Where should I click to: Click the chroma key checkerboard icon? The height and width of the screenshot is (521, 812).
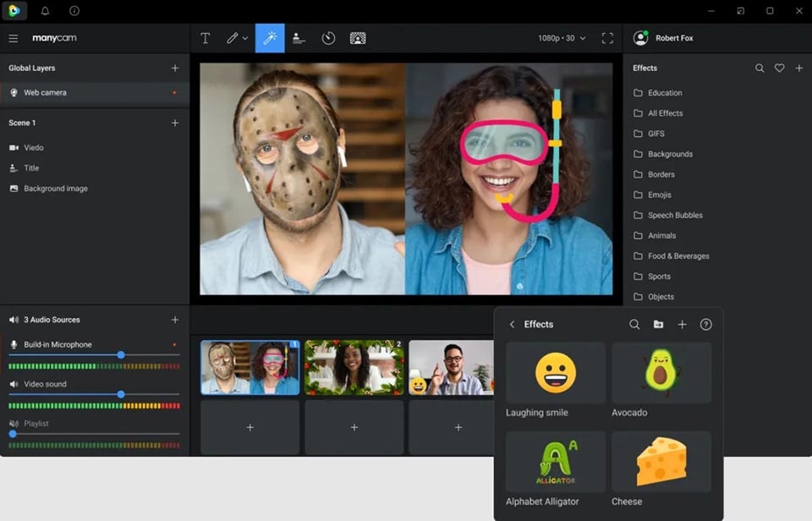[358, 38]
